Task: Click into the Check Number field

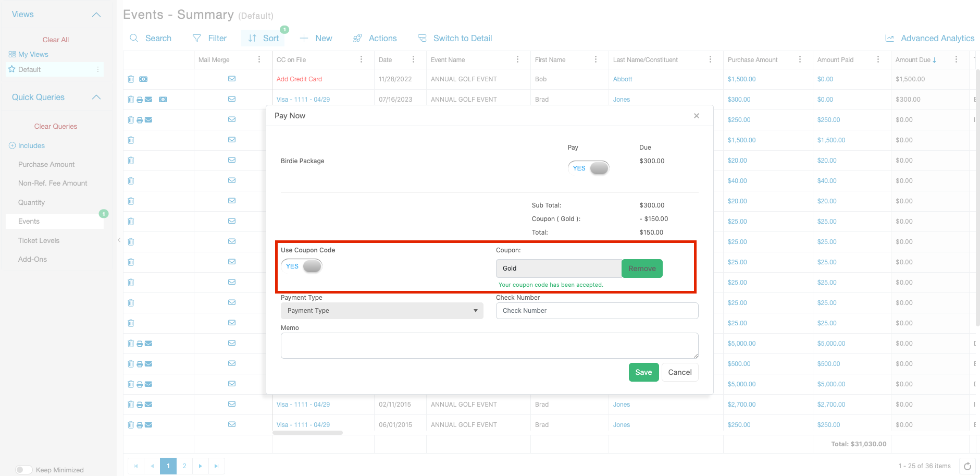Action: coord(597,311)
